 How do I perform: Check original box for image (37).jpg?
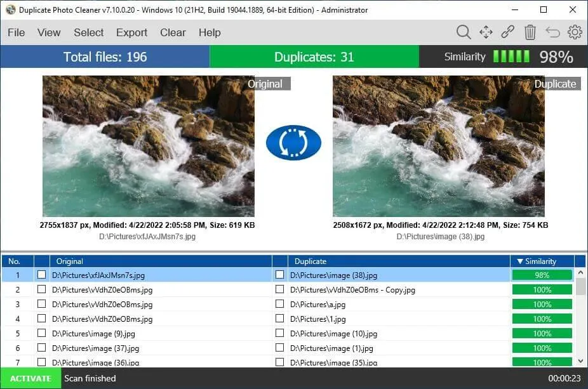(42, 348)
